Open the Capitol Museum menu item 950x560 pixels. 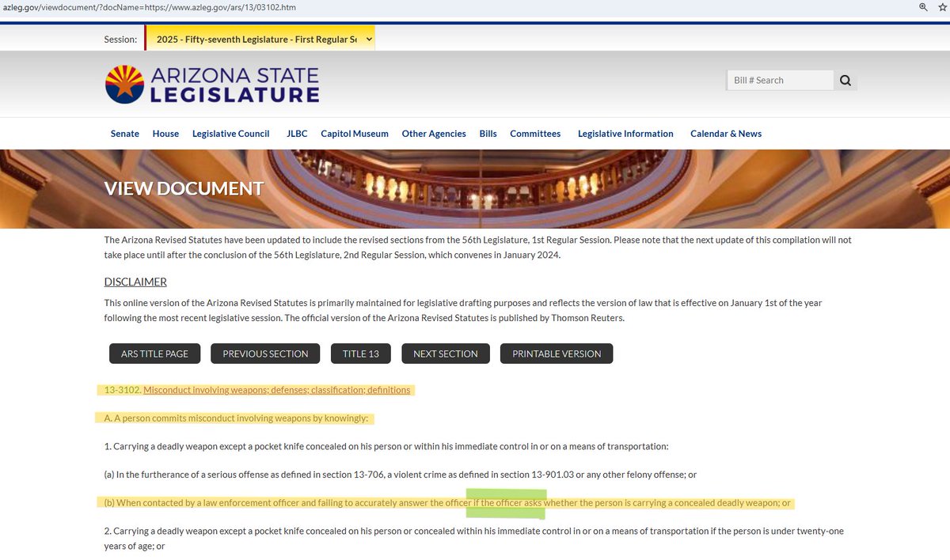pyautogui.click(x=355, y=134)
